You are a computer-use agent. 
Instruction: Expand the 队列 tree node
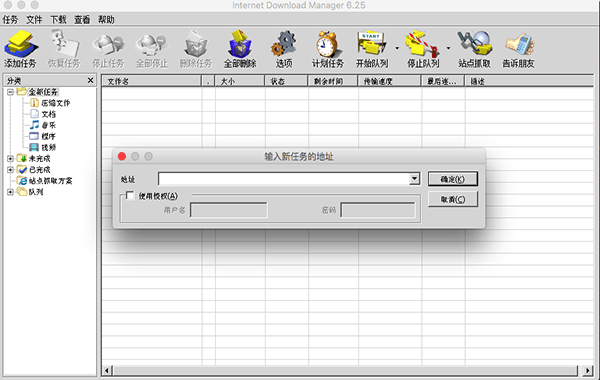10,192
